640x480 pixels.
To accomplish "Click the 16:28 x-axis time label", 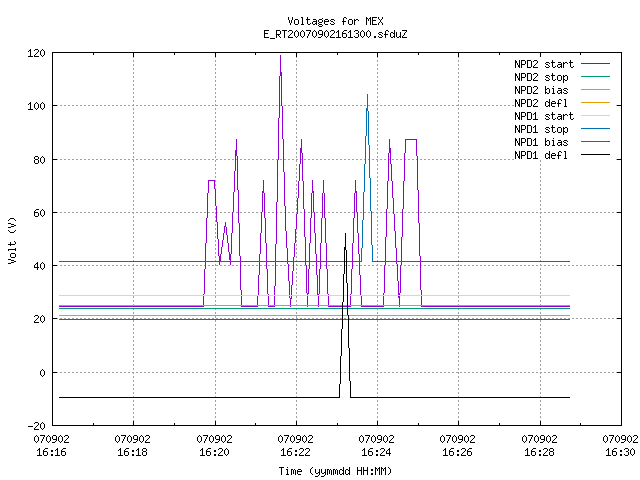I will [539, 452].
